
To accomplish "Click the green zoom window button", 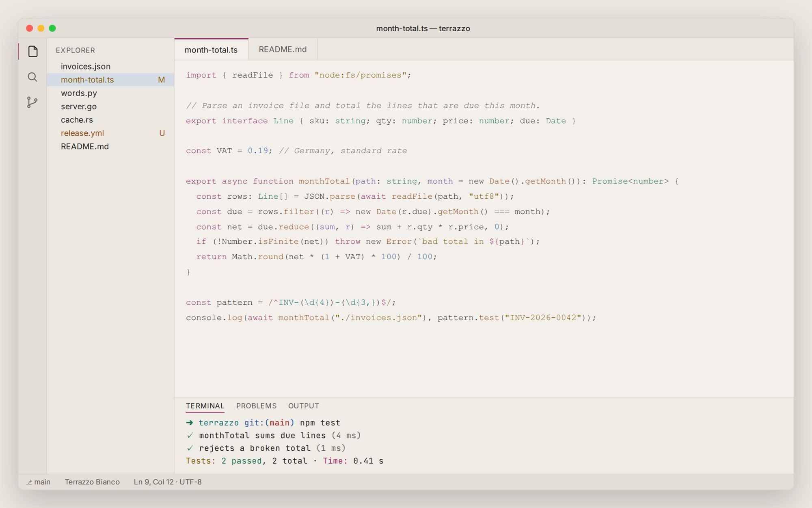I will (x=52, y=28).
